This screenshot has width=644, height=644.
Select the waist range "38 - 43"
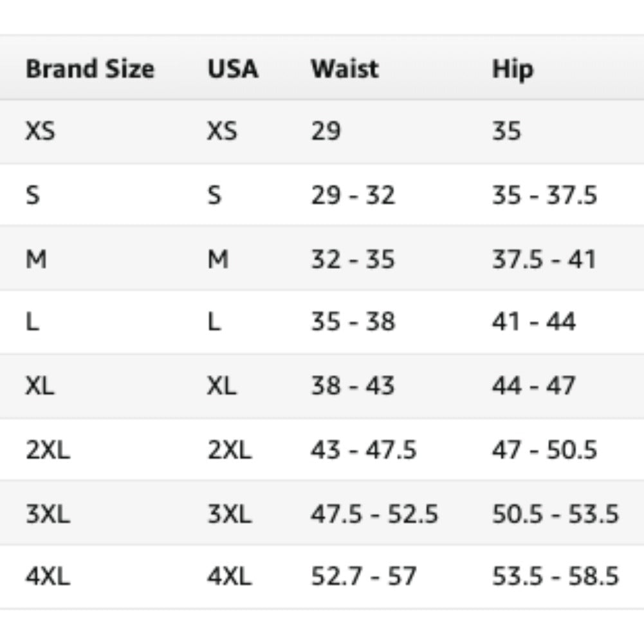coord(353,385)
